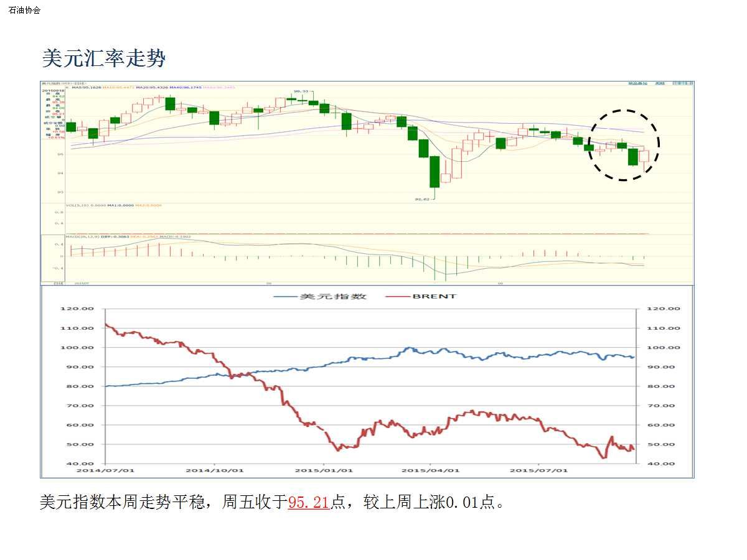The height and width of the screenshot is (560, 747).
Task: Click the 石油协会 header text
Action: click(24, 10)
